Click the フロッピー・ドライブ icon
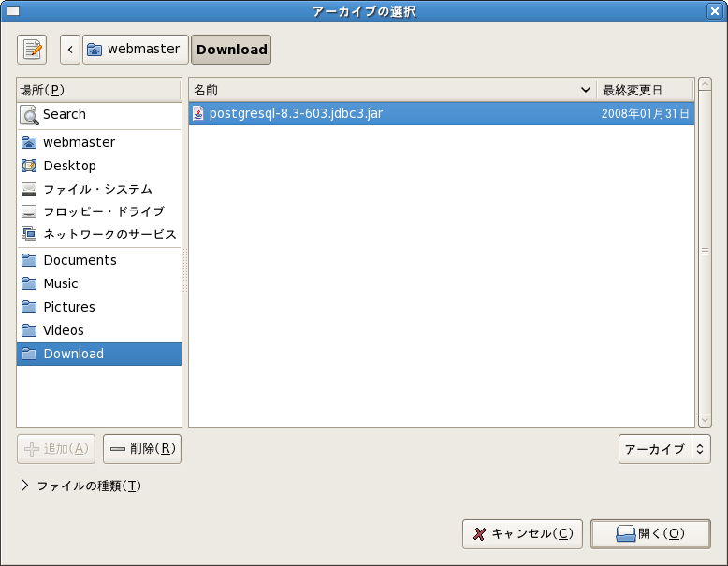Screen dimensions: 728x566 (29, 211)
